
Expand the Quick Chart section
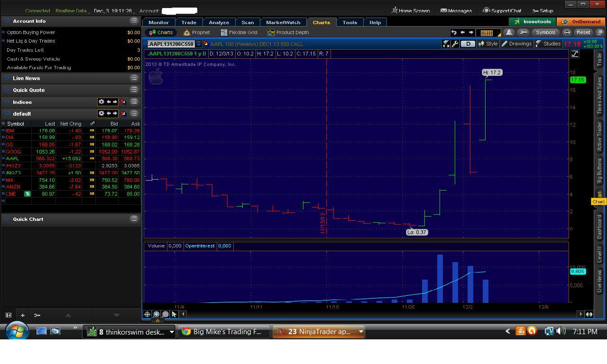tap(8, 219)
